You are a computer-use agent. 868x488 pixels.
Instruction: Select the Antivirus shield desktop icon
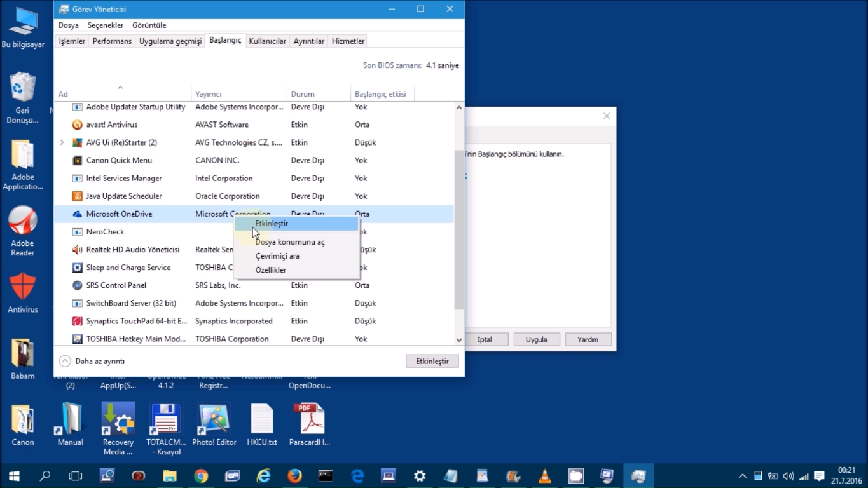pos(23,293)
